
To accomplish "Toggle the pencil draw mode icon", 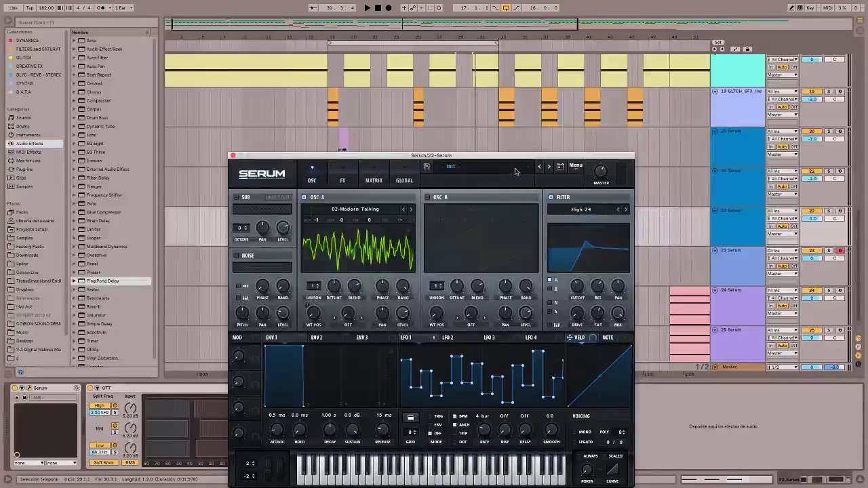I will 791,8.
